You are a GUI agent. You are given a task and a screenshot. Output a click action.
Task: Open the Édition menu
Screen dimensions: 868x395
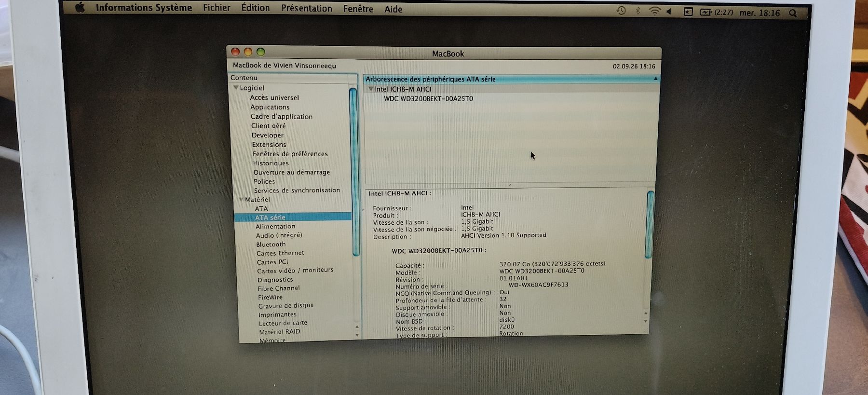point(256,8)
